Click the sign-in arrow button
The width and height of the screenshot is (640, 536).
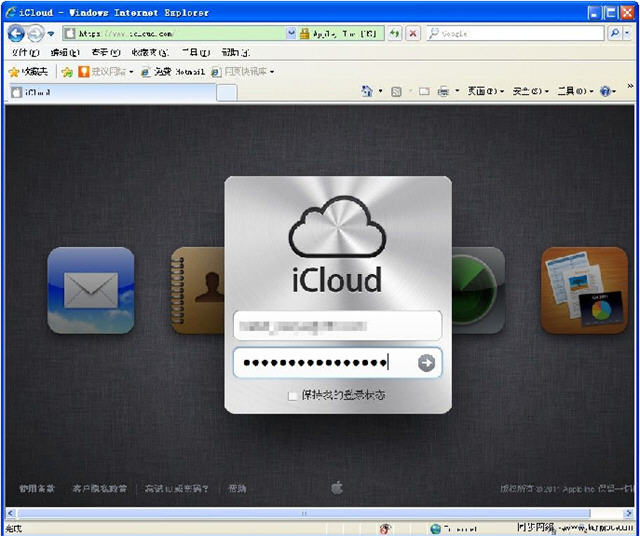[427, 363]
